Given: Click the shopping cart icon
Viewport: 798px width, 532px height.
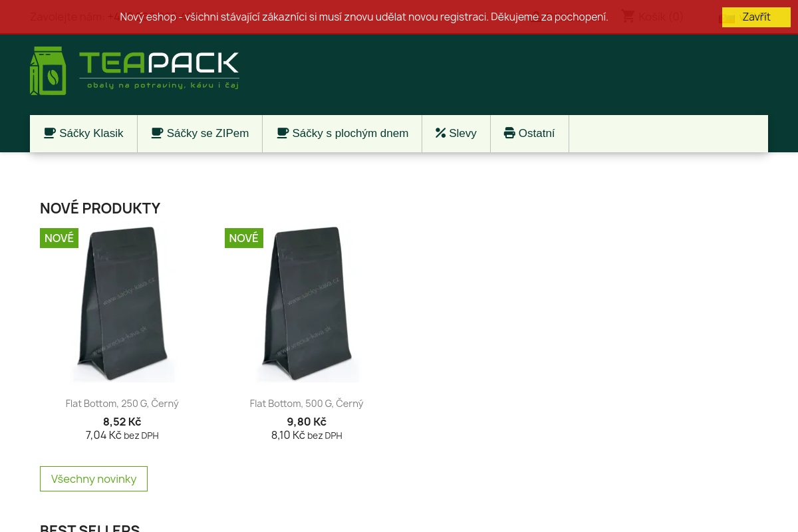Looking at the screenshot, I should [628, 17].
